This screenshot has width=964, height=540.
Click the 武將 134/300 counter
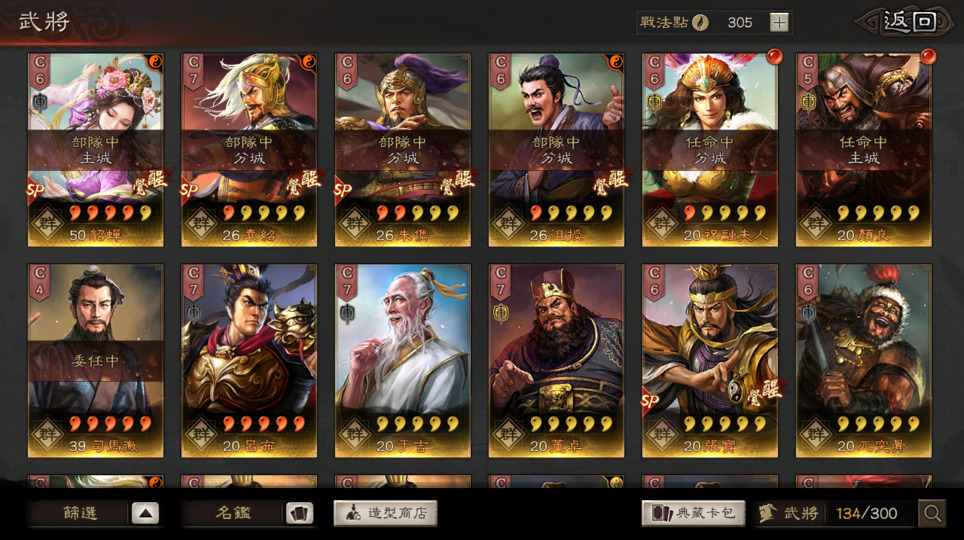pyautogui.click(x=836, y=513)
